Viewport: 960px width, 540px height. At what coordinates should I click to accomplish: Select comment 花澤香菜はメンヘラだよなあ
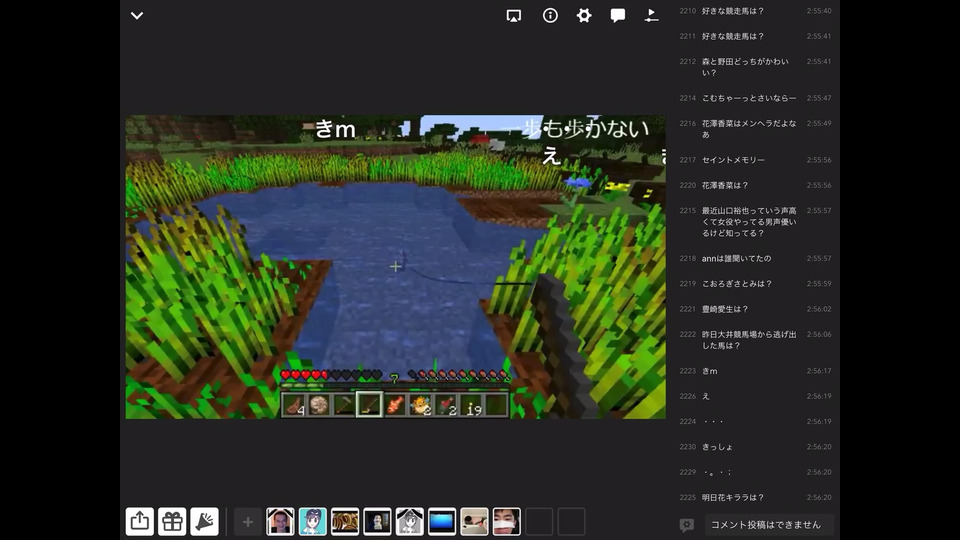(756, 129)
